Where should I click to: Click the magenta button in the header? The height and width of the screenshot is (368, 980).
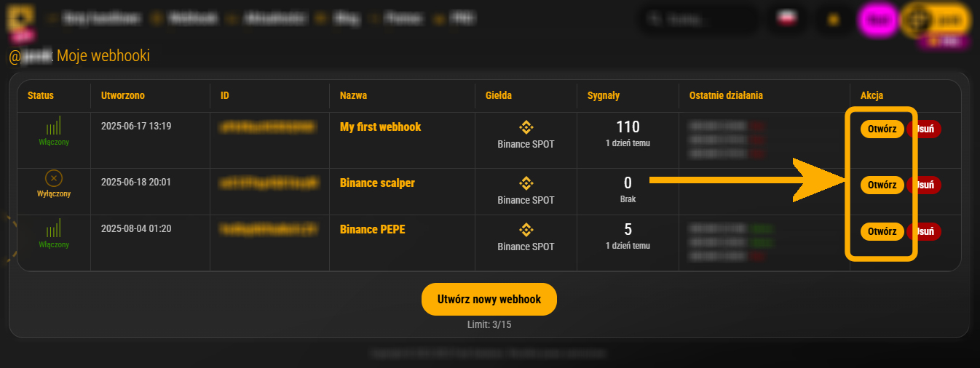(879, 20)
